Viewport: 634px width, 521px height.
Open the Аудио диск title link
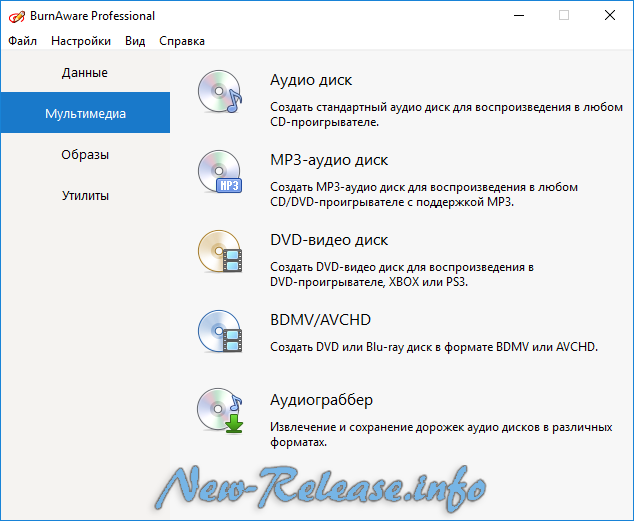(311, 80)
